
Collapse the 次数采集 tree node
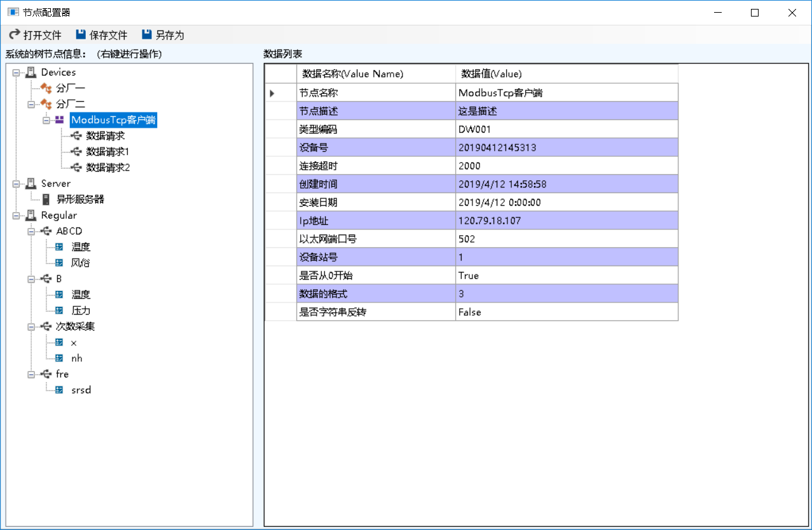pos(31,327)
